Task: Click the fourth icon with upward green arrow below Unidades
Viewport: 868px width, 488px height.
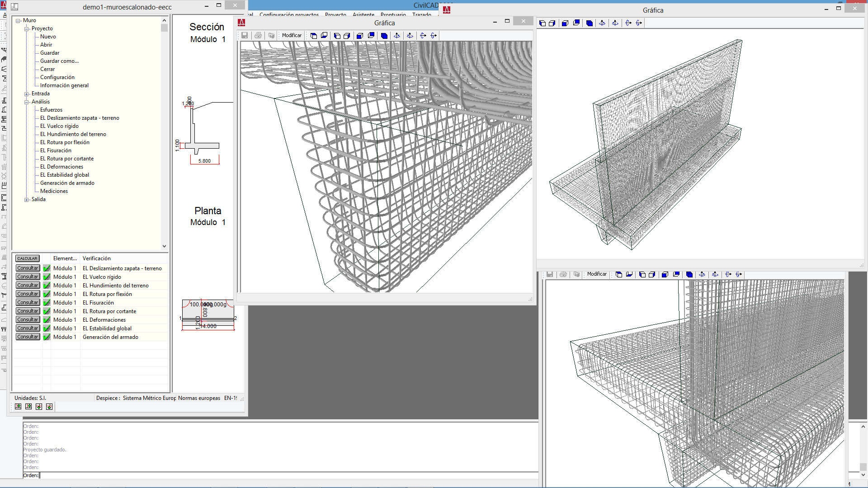Action: click(49, 407)
